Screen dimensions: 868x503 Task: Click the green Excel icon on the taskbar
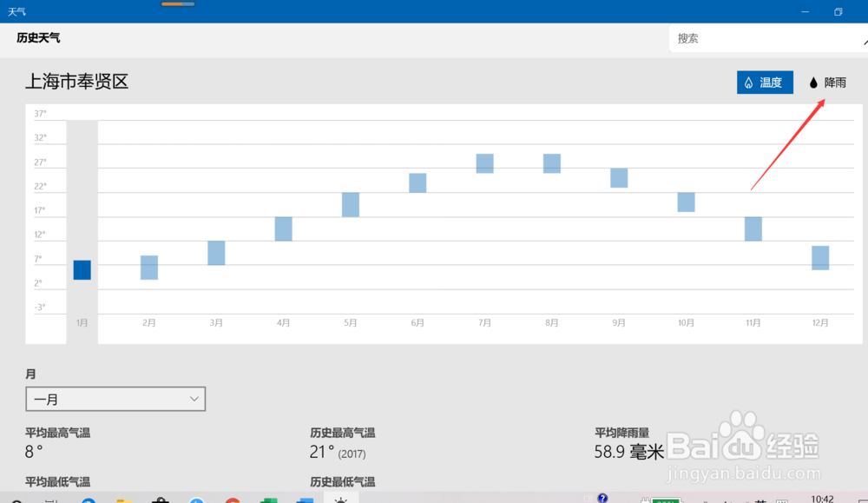pos(269,499)
